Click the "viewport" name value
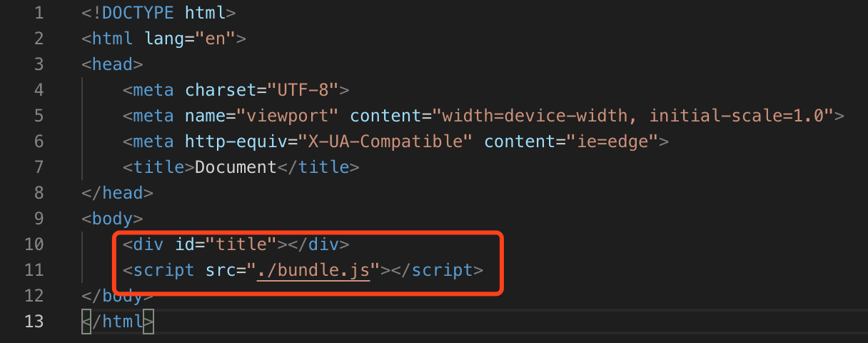Screen dimensions: 868x343 [x=292, y=116]
